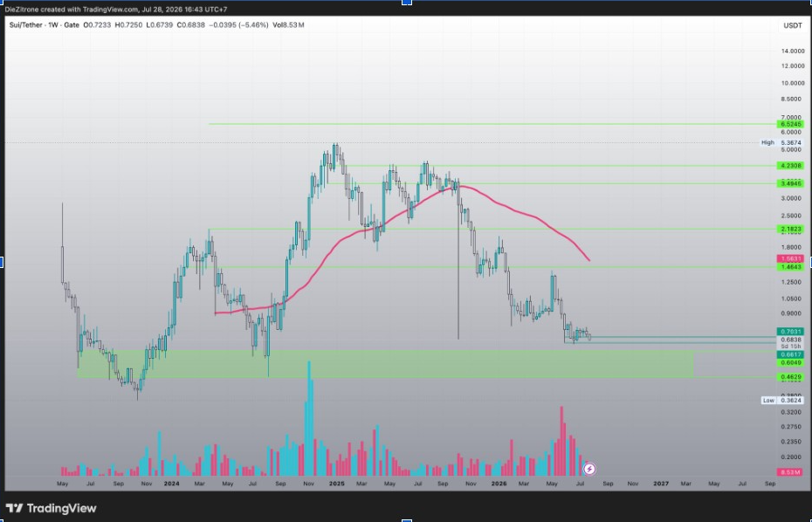Click the High 5.3674 marker label

pyautogui.click(x=782, y=142)
